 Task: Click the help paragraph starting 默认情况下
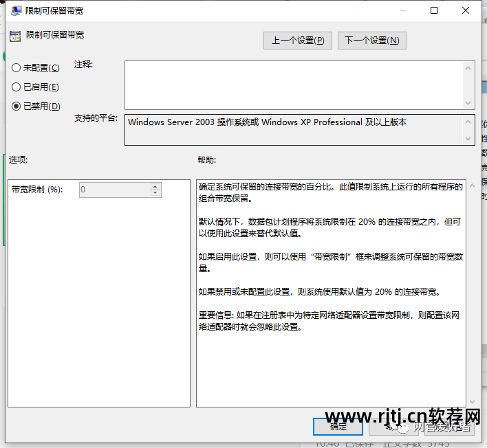[330, 227]
